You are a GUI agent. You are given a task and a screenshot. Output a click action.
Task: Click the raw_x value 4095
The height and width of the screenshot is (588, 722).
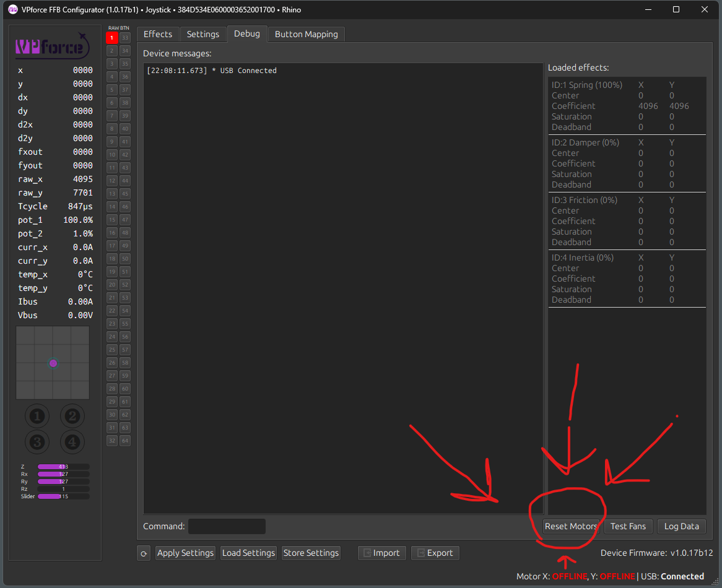(83, 179)
